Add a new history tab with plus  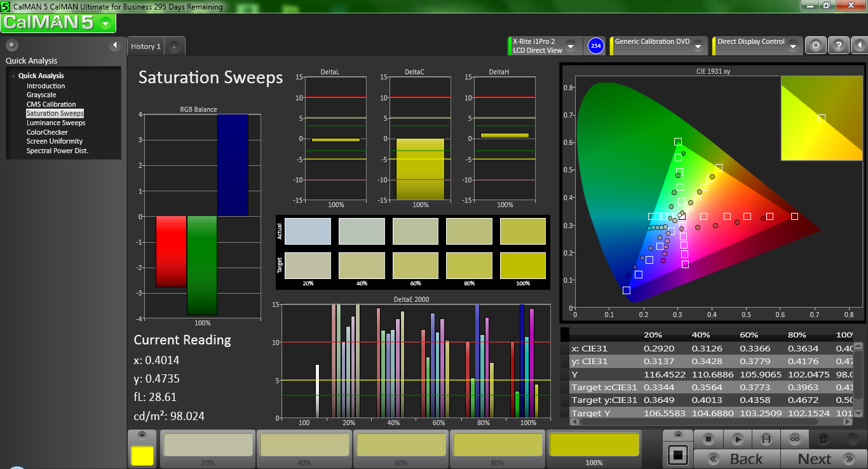175,46
